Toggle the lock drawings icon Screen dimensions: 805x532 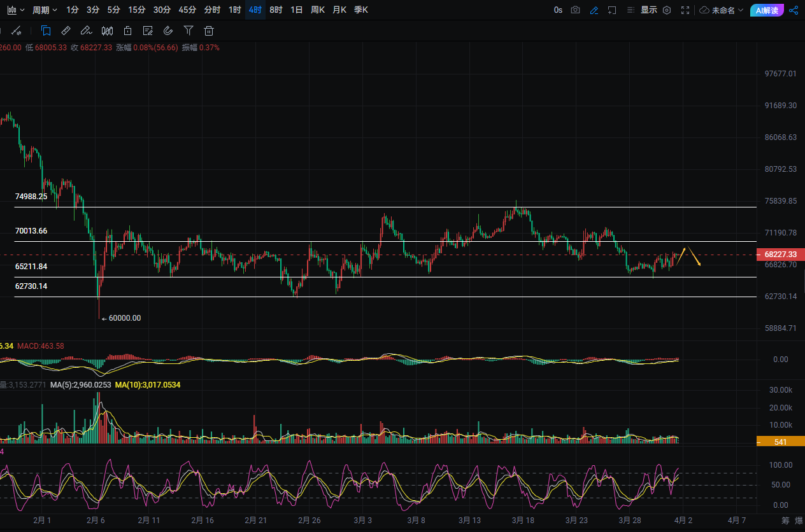[127, 31]
